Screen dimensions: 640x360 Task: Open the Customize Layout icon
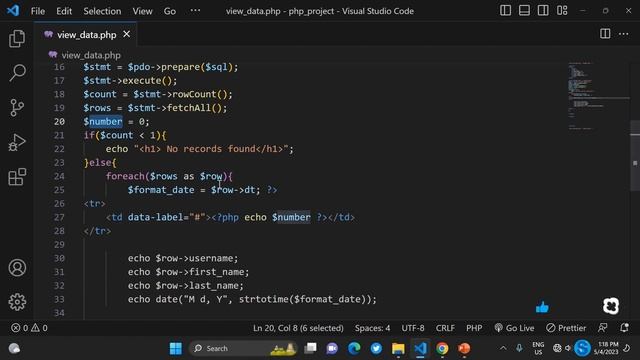point(562,11)
